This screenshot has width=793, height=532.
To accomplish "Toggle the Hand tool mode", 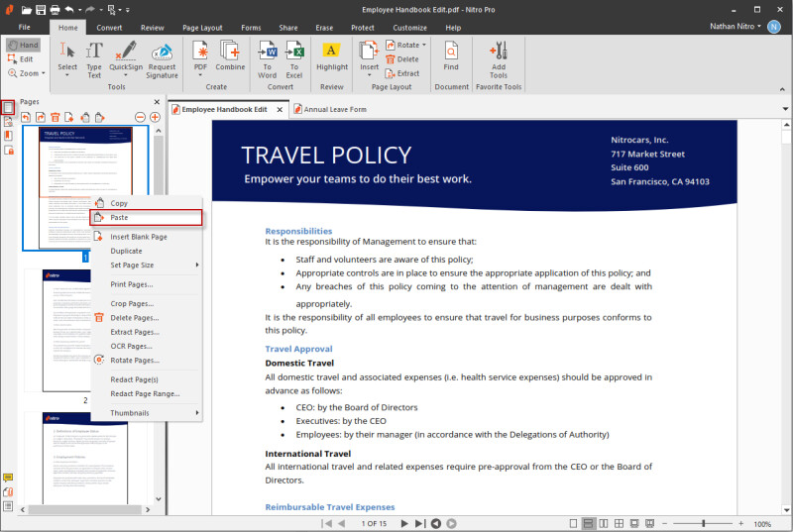I will coord(22,45).
